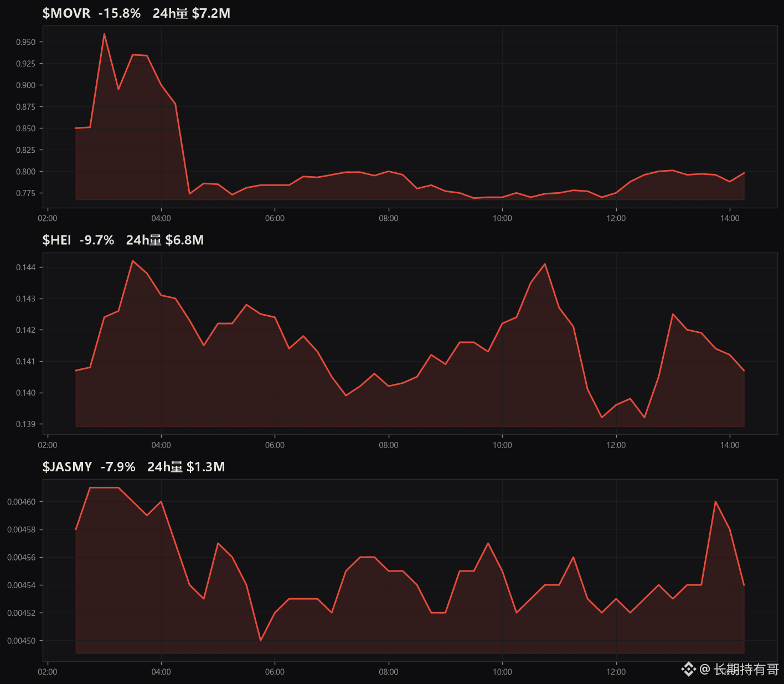
Task: Select the 14:00 time label under MOVR chart
Action: [x=730, y=218]
